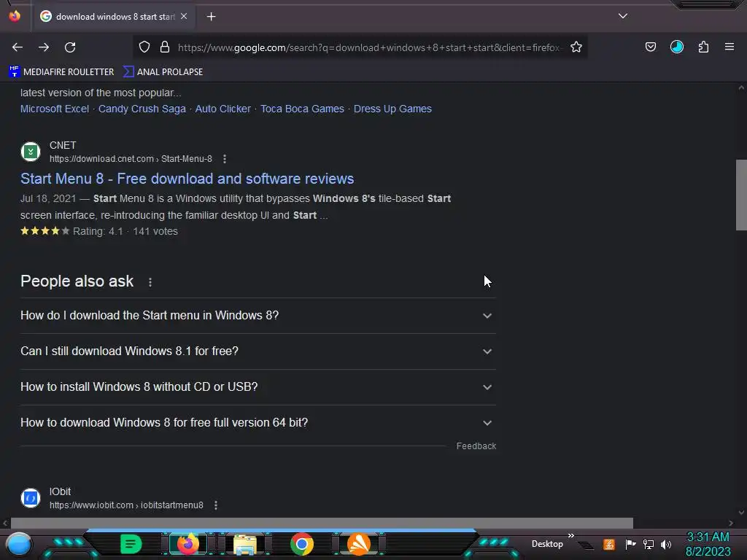Select the 'download windows 8 start start' tab
747x560 pixels.
click(x=115, y=17)
